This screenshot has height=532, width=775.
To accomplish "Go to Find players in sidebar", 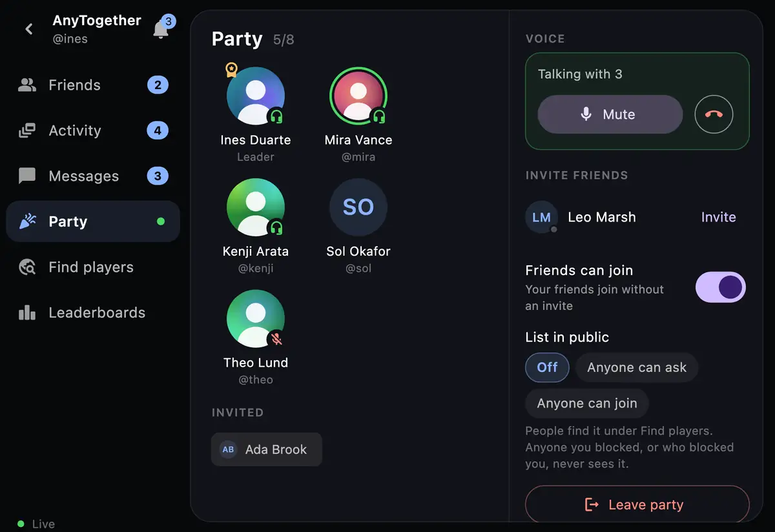I will point(93,267).
